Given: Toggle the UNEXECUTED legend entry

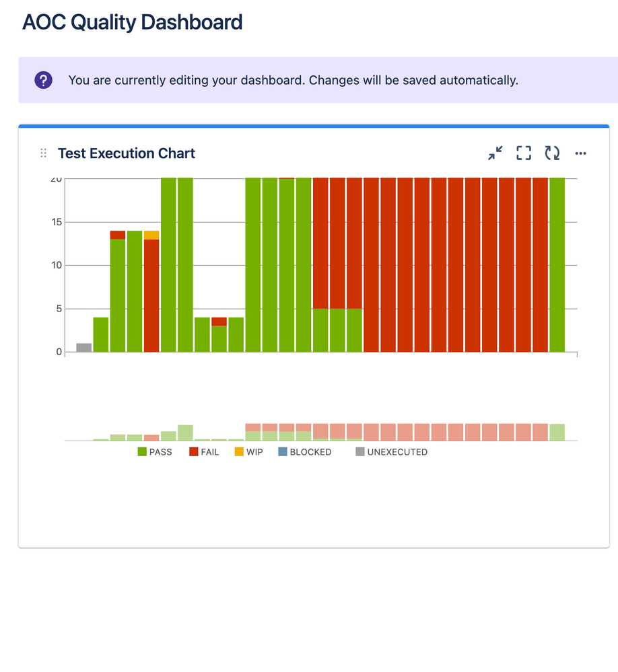Looking at the screenshot, I should pyautogui.click(x=392, y=452).
